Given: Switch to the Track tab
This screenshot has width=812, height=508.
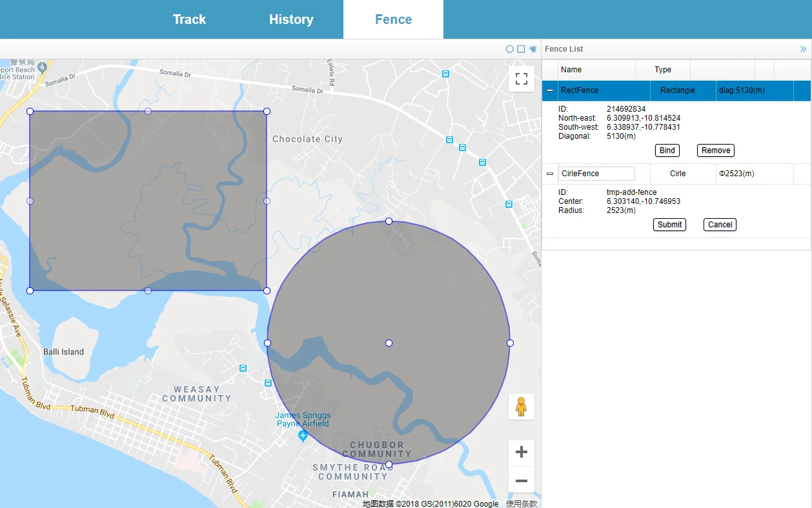Looking at the screenshot, I should click(189, 19).
